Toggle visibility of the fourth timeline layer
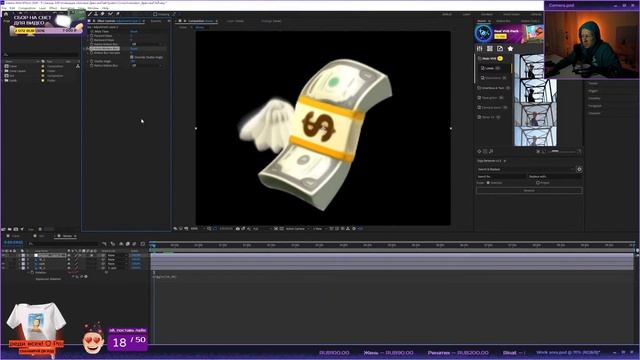 [4, 268]
